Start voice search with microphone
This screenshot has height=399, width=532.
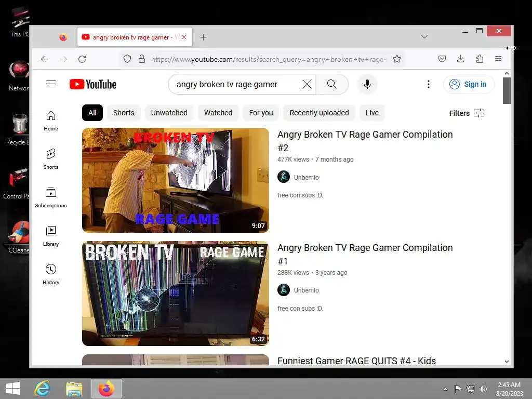(x=367, y=84)
